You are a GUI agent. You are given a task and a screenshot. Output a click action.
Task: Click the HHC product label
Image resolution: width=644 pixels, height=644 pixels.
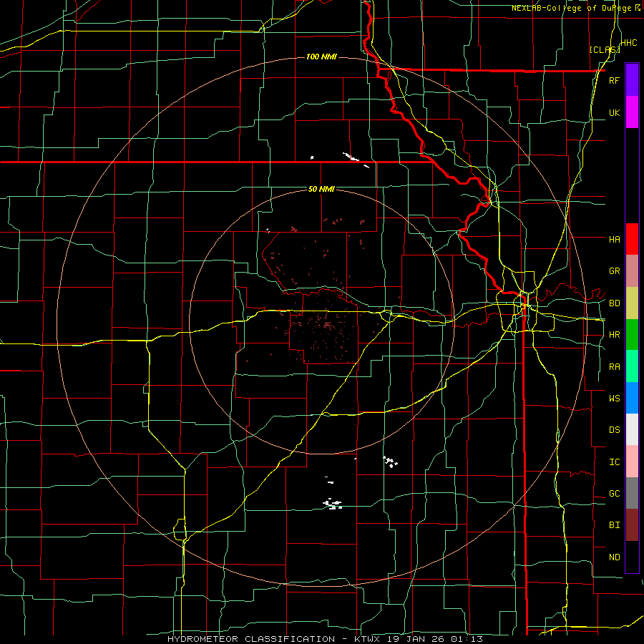(629, 43)
